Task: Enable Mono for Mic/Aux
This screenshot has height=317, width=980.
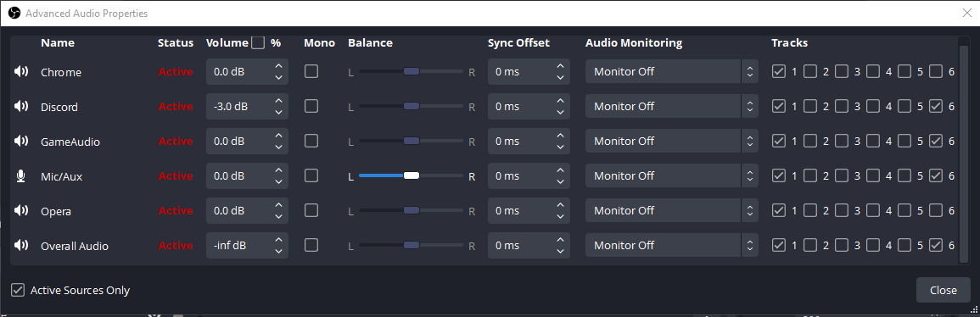Action: (311, 176)
